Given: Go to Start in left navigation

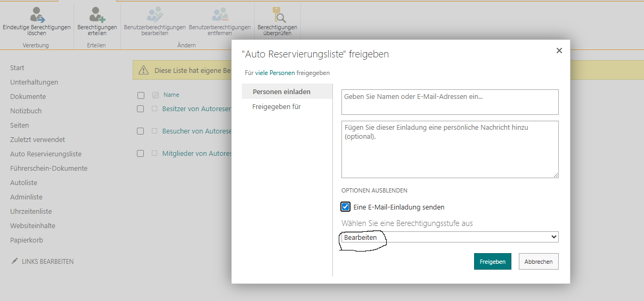Looking at the screenshot, I should 17,68.
